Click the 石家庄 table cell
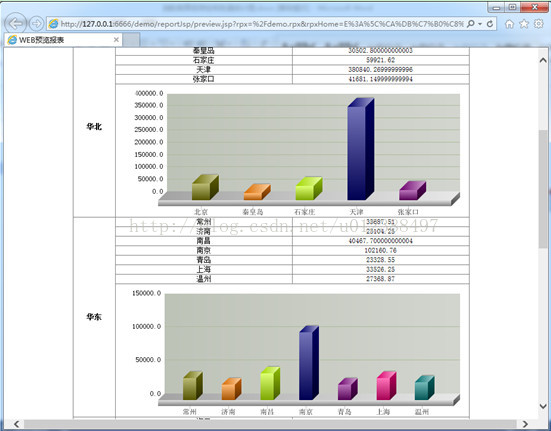Image resolution: width=551 pixels, height=431 pixels. pyautogui.click(x=204, y=60)
